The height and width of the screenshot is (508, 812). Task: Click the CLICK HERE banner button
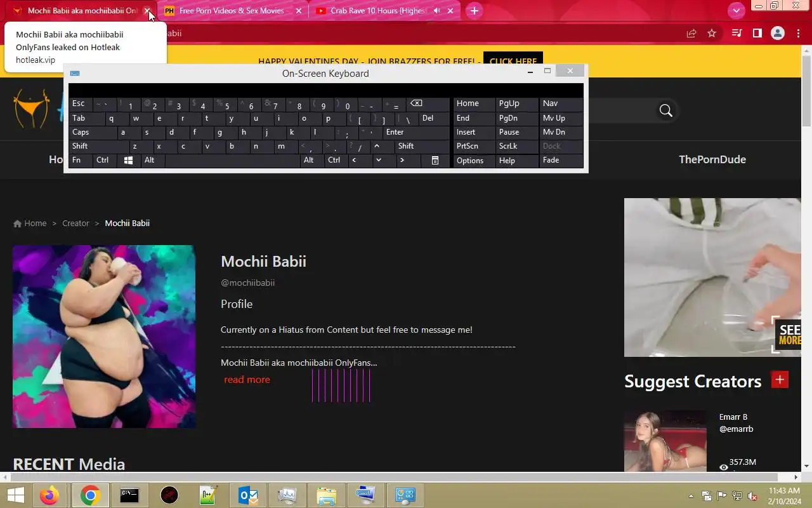pos(513,61)
